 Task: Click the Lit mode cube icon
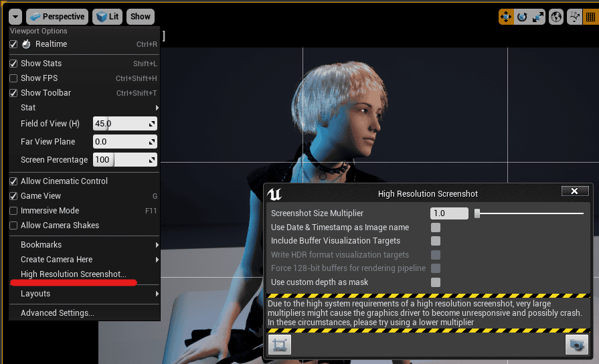pyautogui.click(x=102, y=17)
